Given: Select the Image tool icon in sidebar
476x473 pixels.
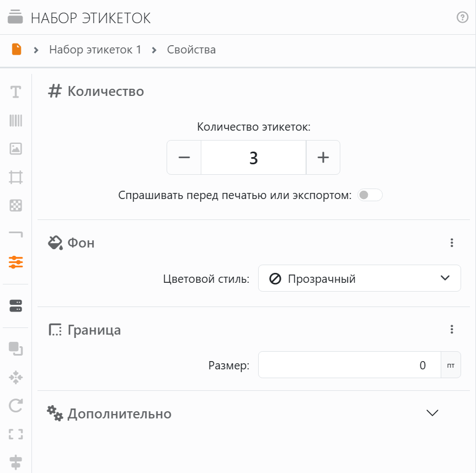Looking at the screenshot, I should coord(16,149).
